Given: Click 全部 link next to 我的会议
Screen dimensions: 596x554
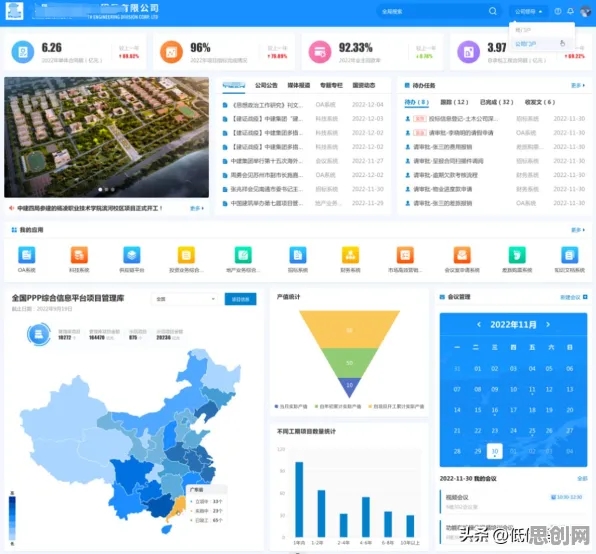Looking at the screenshot, I should [582, 478].
